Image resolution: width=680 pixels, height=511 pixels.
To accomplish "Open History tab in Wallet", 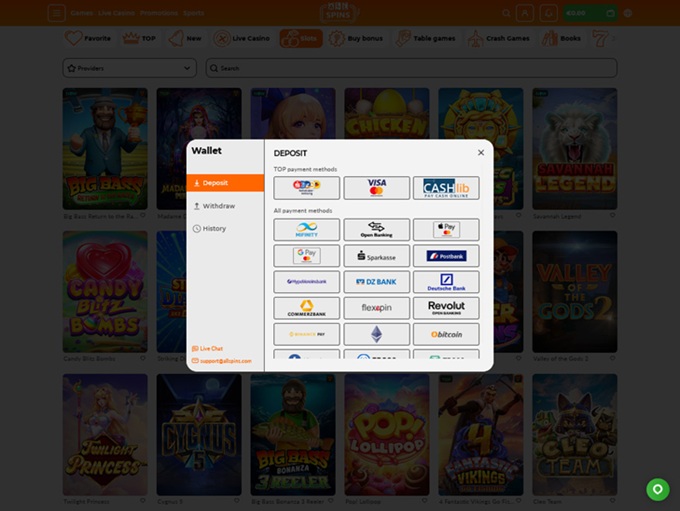I will (214, 229).
